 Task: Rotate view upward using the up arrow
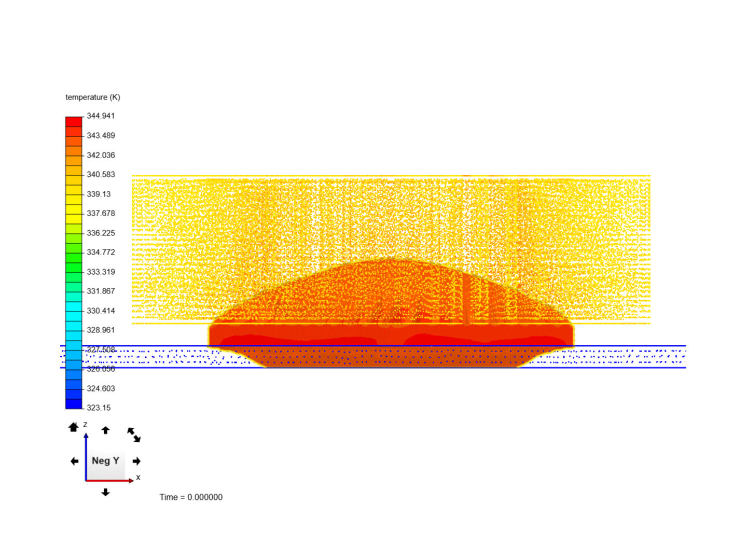pos(106,430)
